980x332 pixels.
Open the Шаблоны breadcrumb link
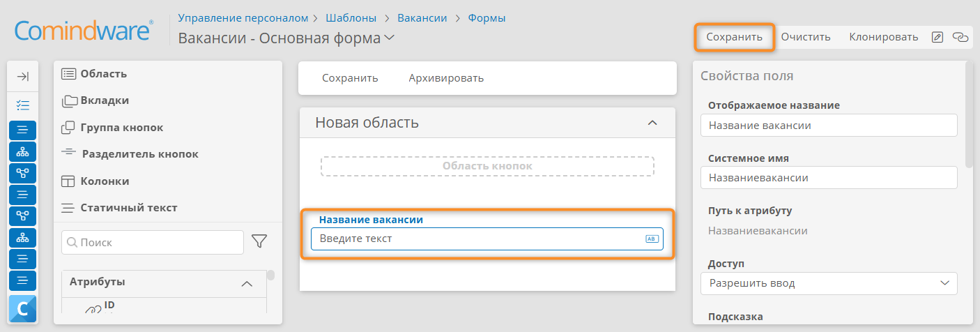click(352, 17)
